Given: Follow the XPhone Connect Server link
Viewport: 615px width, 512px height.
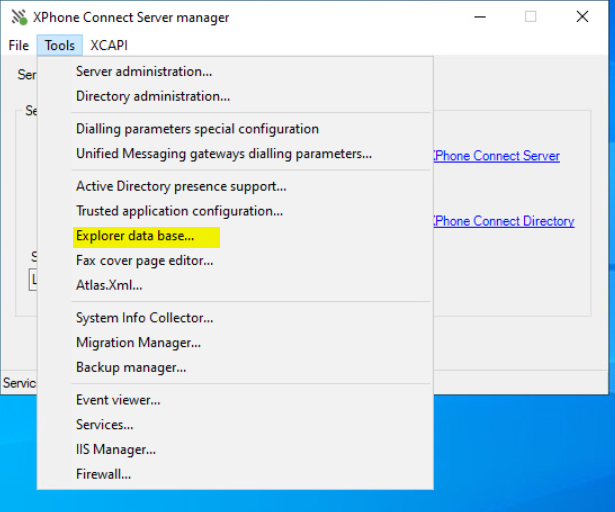Looking at the screenshot, I should [x=497, y=156].
